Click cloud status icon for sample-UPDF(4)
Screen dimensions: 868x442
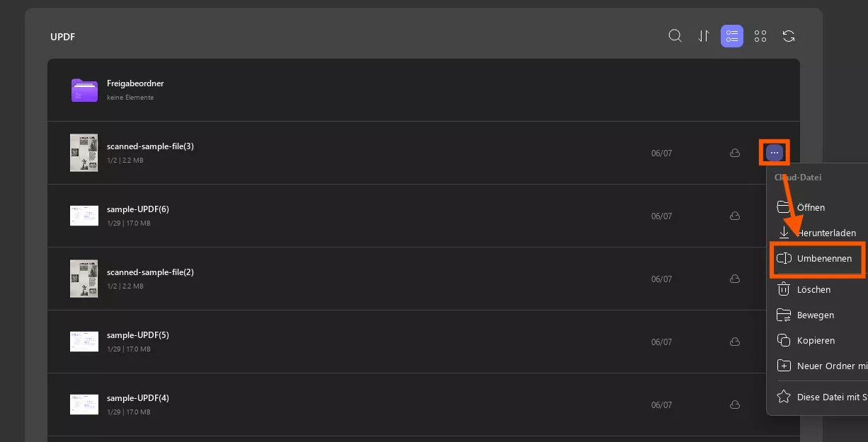pos(735,405)
